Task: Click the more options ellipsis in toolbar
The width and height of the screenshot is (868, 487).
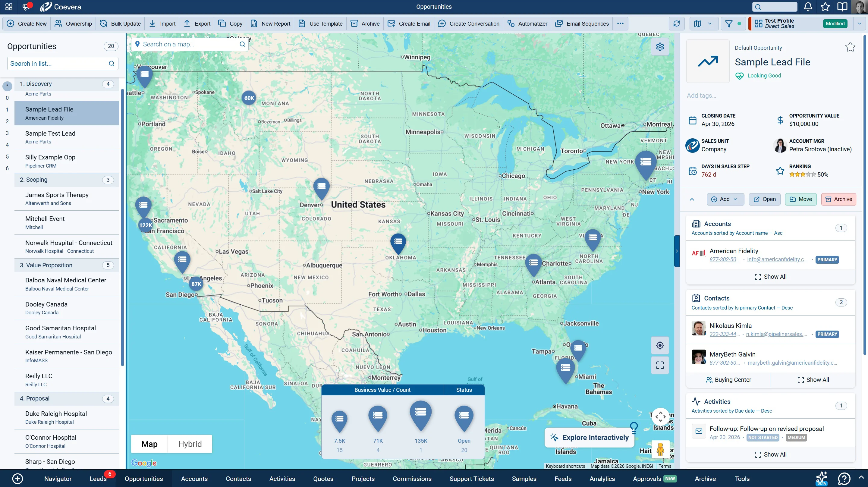Action: (x=620, y=24)
